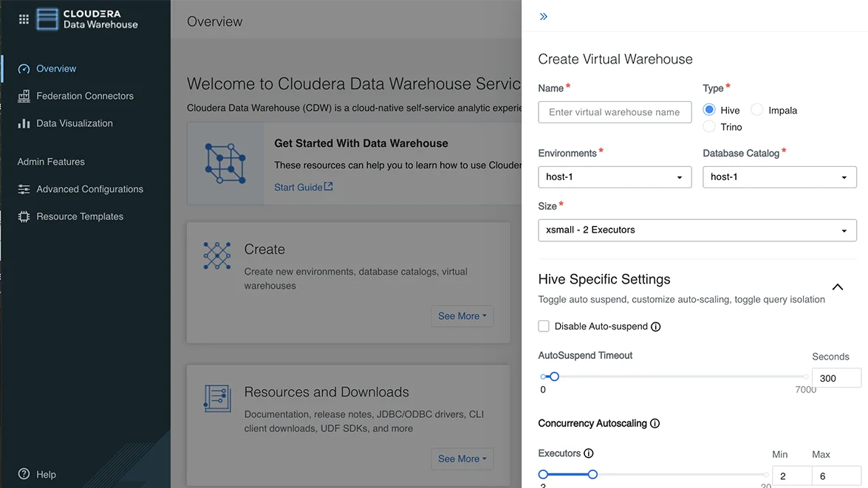This screenshot has height=488, width=868.
Task: Click the Executors info icon
Action: pyautogui.click(x=587, y=453)
